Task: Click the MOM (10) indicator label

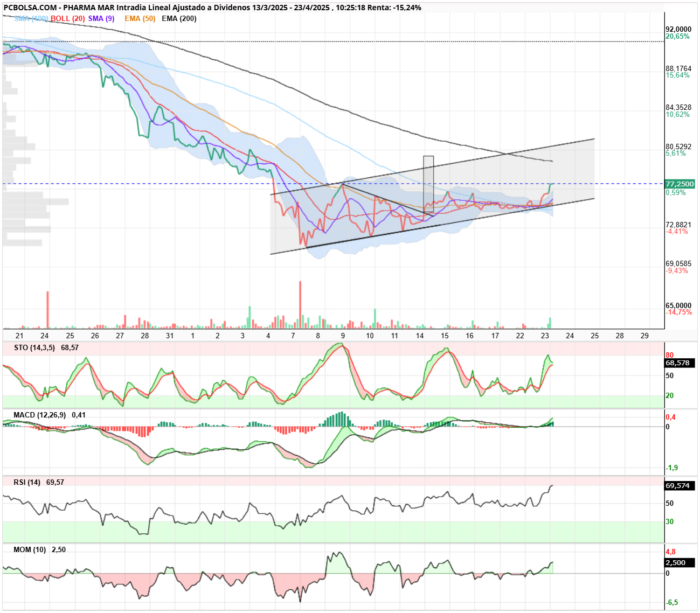Action: [30, 549]
